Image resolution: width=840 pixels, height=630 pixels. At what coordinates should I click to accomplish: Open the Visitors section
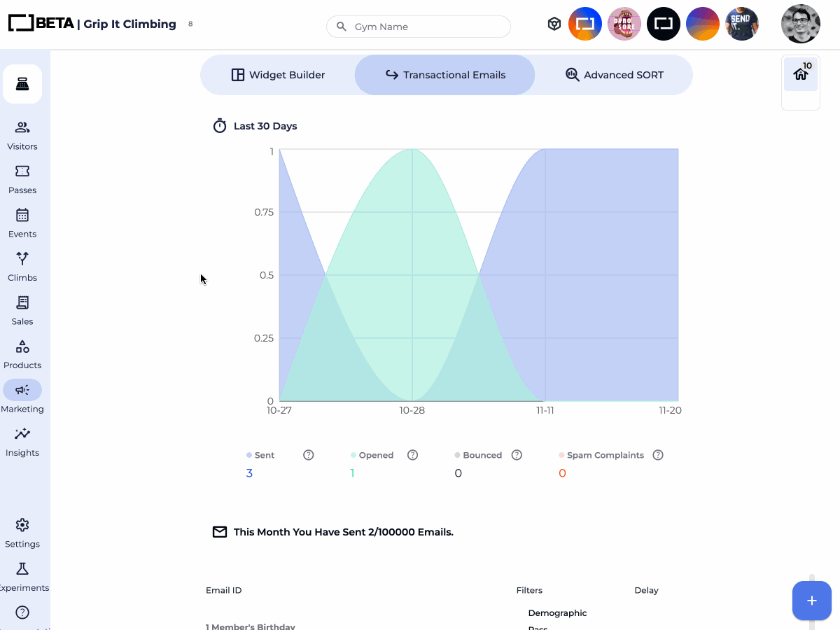pyautogui.click(x=22, y=135)
